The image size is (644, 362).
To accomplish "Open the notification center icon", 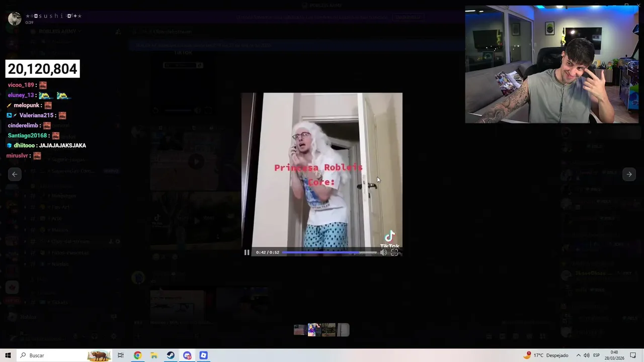I will 633,355.
